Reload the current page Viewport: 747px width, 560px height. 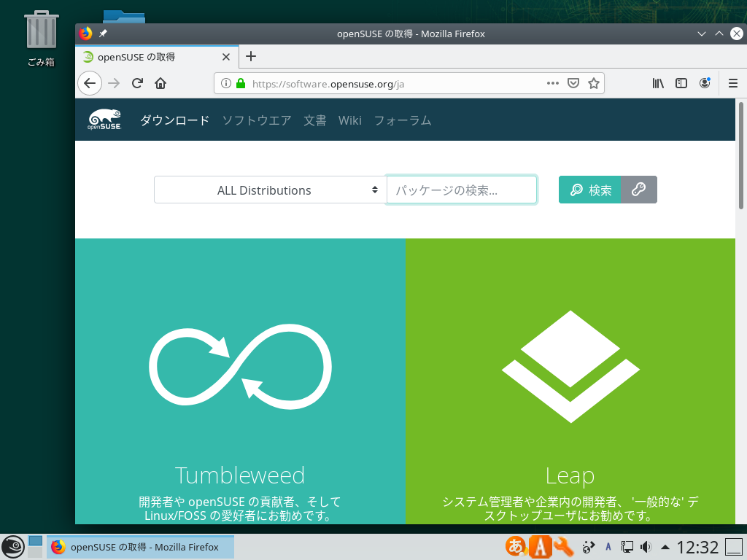point(137,83)
